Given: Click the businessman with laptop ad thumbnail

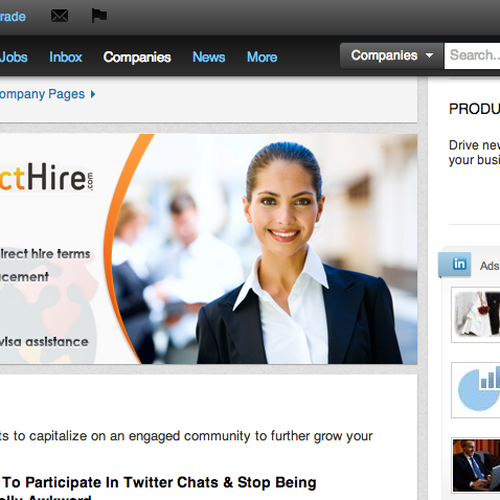Looking at the screenshot, I should pos(477,465).
